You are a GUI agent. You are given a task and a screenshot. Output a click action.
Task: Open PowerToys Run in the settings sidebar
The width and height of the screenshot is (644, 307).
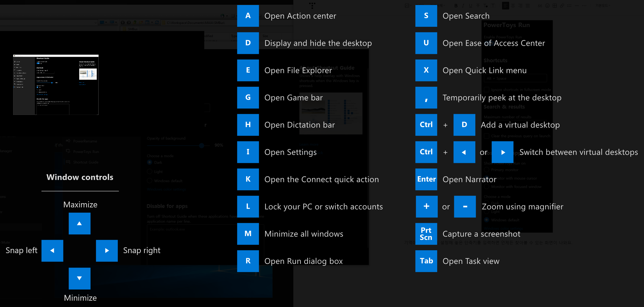coord(86,152)
